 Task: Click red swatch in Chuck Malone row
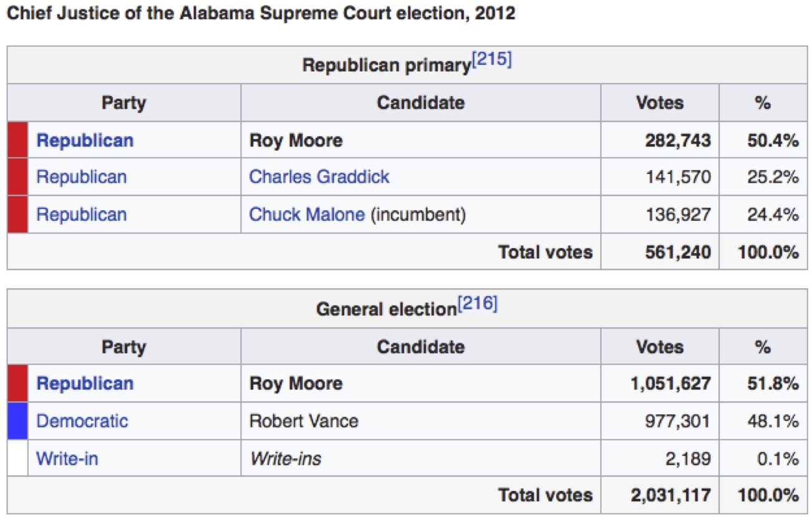coord(17,215)
